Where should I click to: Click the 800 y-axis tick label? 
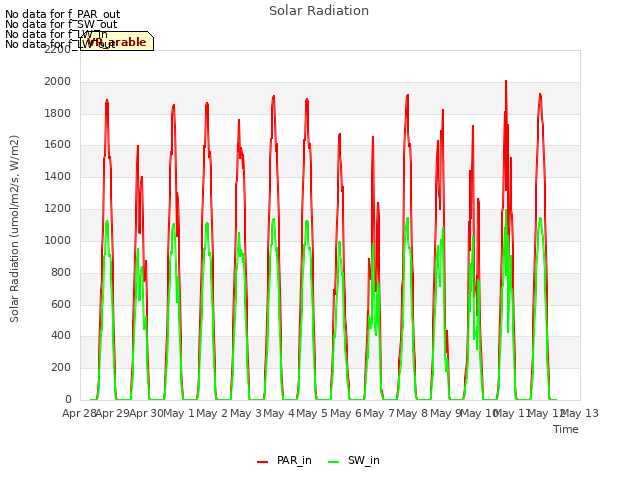[61, 272]
